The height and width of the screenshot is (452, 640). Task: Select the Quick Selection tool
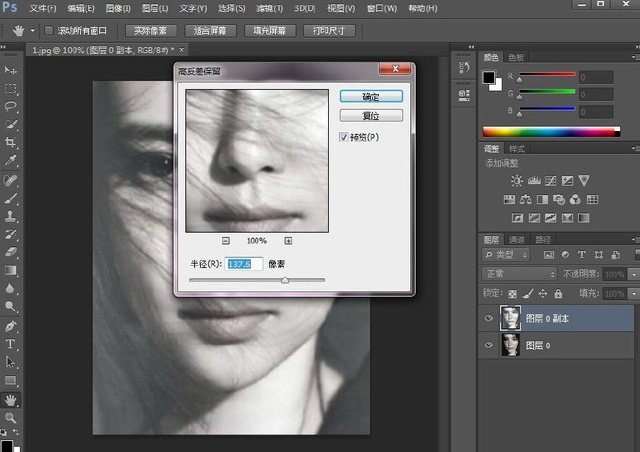(x=11, y=124)
